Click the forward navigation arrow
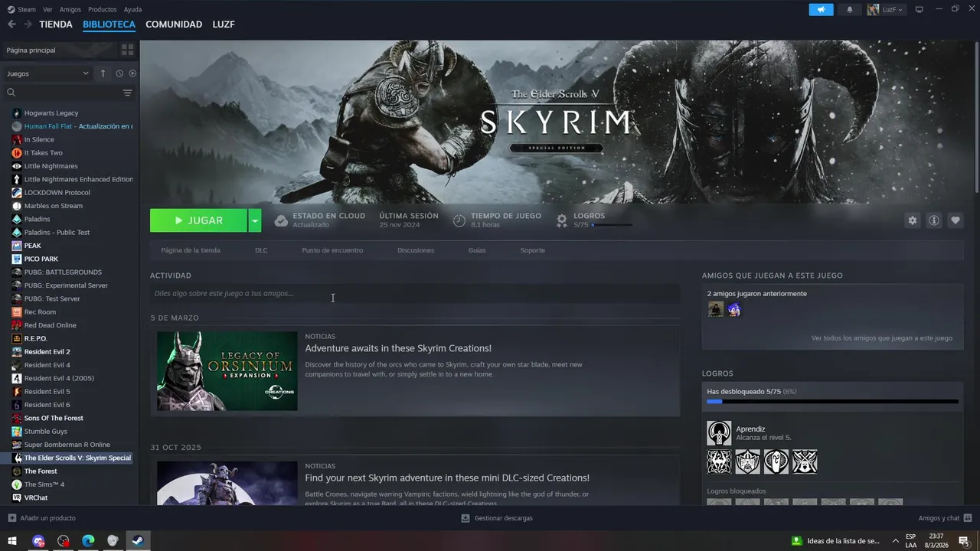 (28, 24)
